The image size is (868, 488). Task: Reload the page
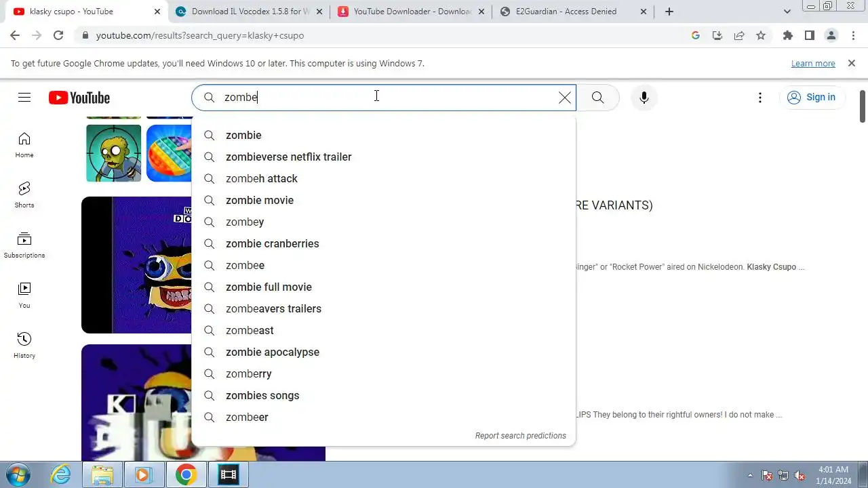pyautogui.click(x=58, y=35)
